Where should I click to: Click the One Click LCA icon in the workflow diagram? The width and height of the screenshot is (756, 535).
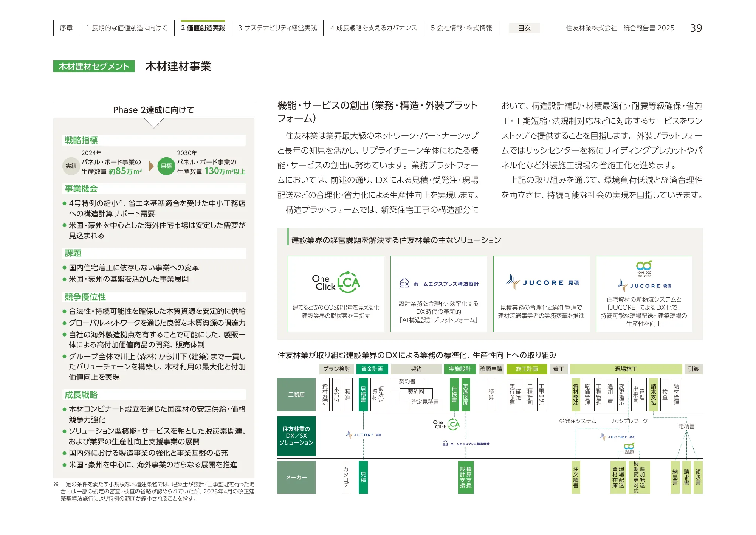(x=446, y=424)
